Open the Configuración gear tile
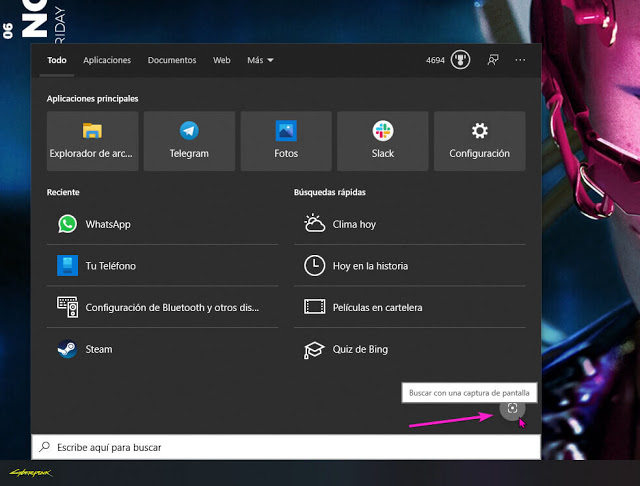 tap(479, 141)
